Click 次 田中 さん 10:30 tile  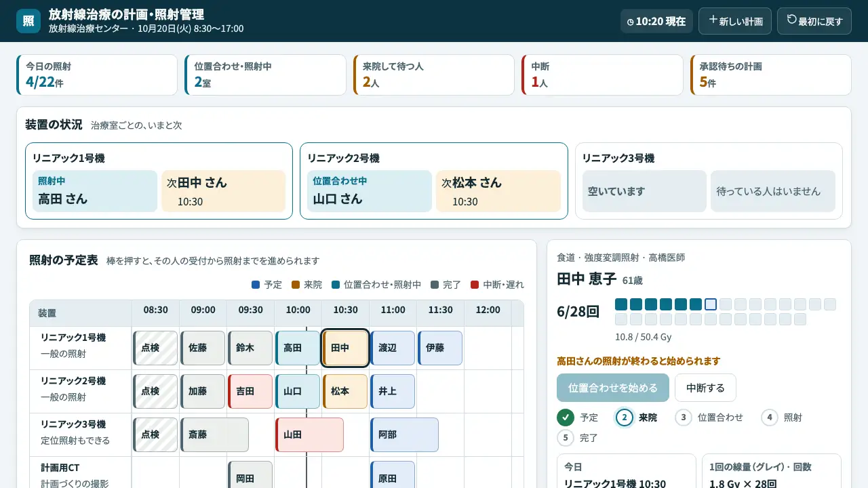224,191
